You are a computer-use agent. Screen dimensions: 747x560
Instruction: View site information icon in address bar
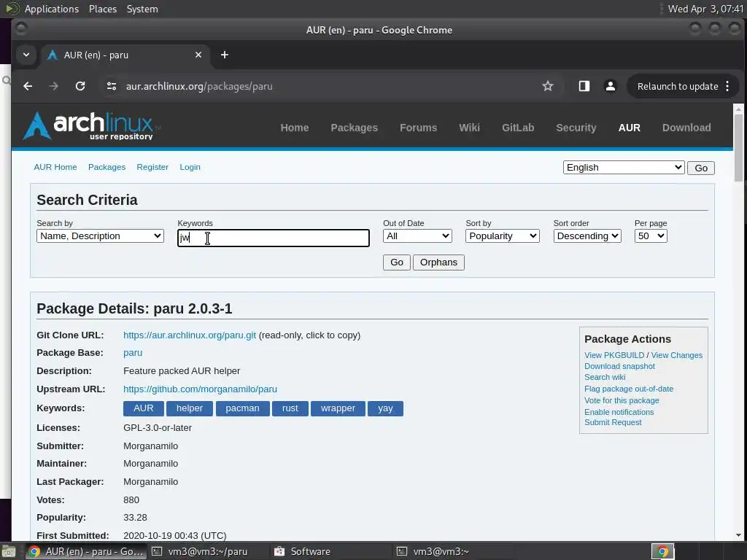[x=112, y=86]
